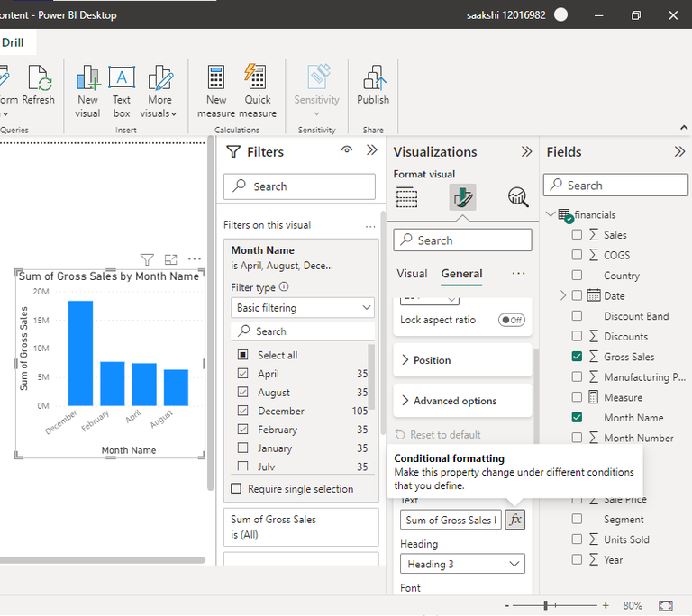Click the zoom slider at bottom right
Viewport: 692px width, 616px height.
click(x=545, y=606)
